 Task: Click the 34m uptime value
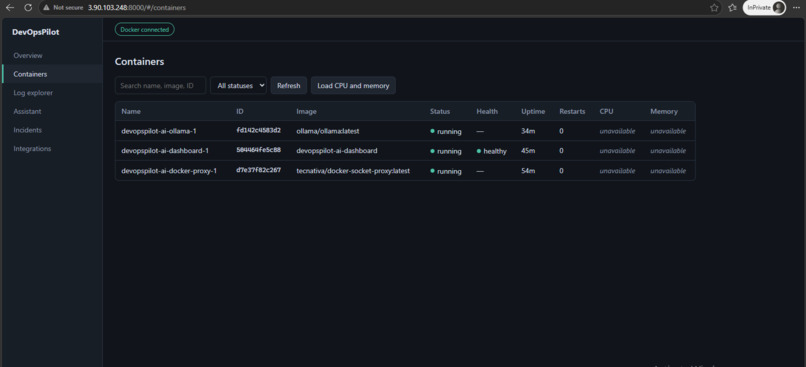click(x=528, y=131)
